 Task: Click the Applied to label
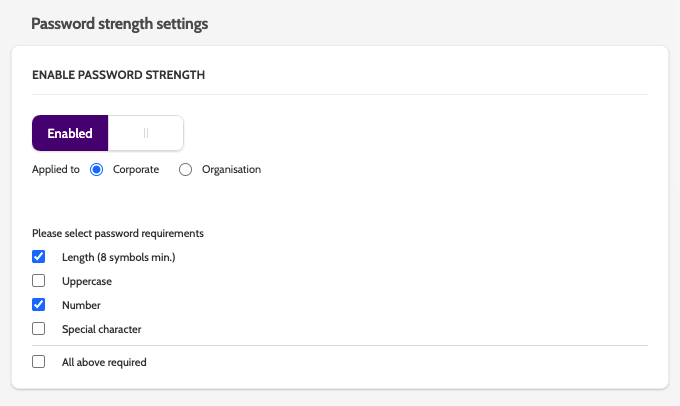coord(56,170)
